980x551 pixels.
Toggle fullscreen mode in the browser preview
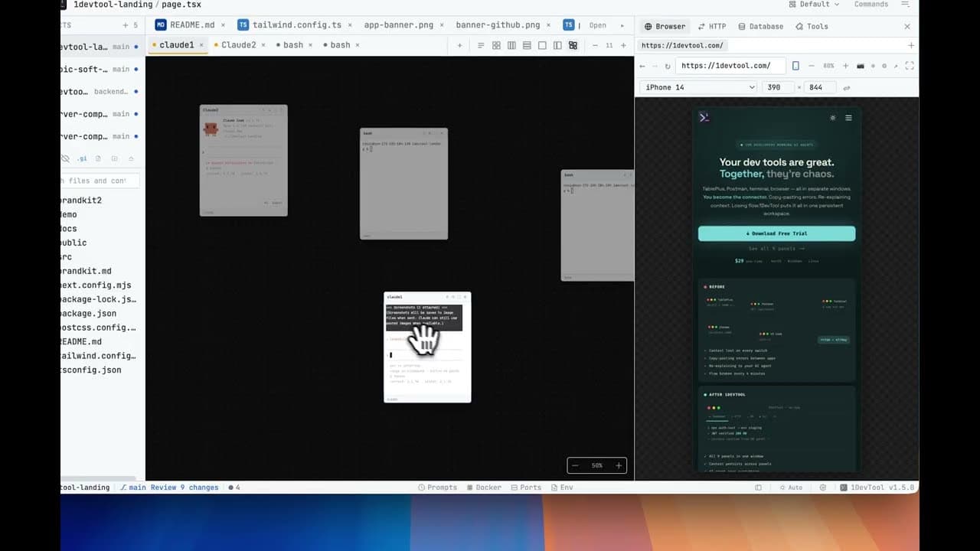pyautogui.click(x=910, y=66)
